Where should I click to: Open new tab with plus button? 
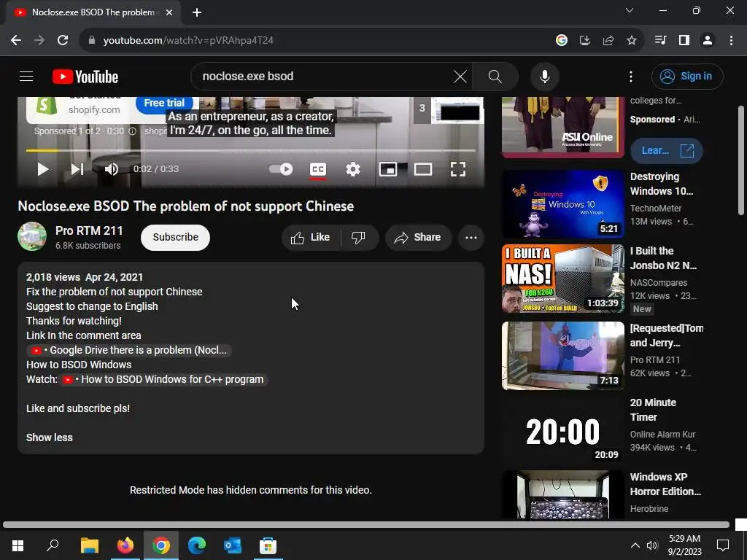197,12
